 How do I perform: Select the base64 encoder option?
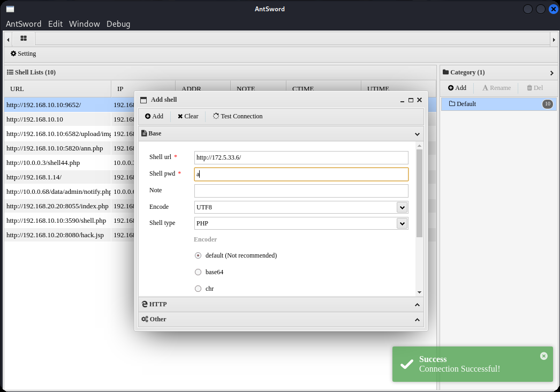[198, 272]
